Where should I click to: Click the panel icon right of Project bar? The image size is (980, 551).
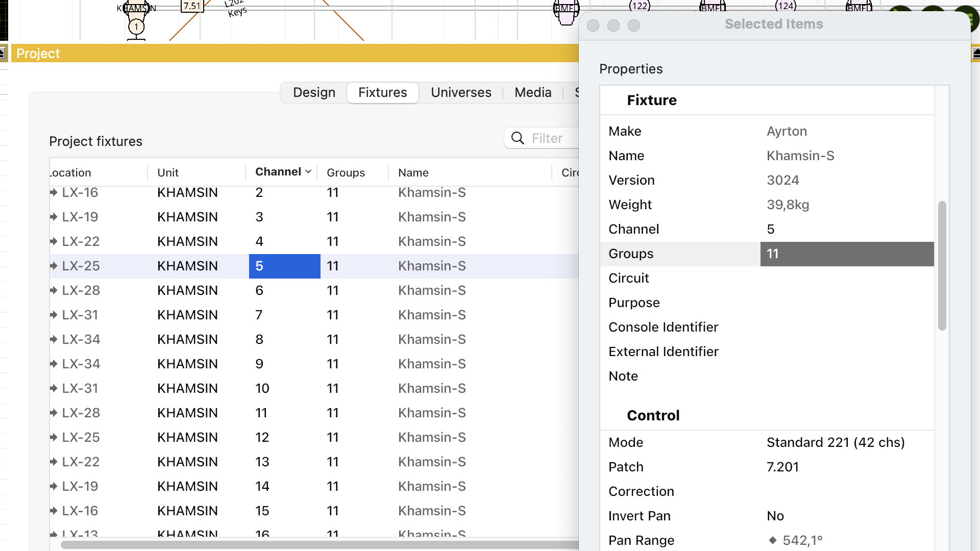tap(976, 53)
